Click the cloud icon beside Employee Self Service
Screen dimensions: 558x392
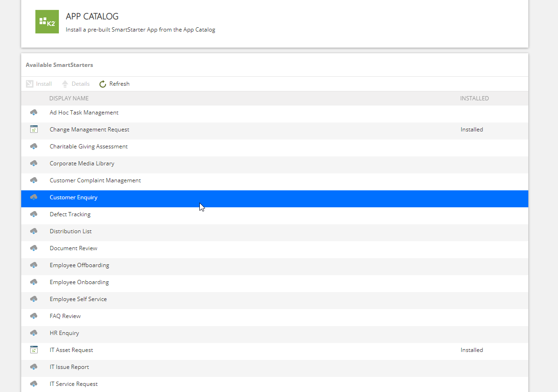pyautogui.click(x=34, y=299)
